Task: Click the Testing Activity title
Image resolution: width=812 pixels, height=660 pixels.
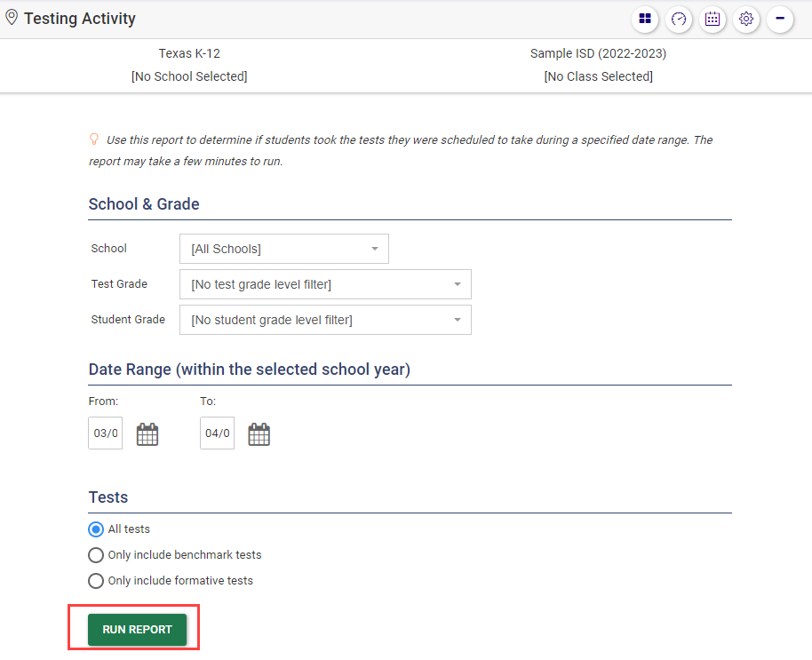Action: pos(80,18)
